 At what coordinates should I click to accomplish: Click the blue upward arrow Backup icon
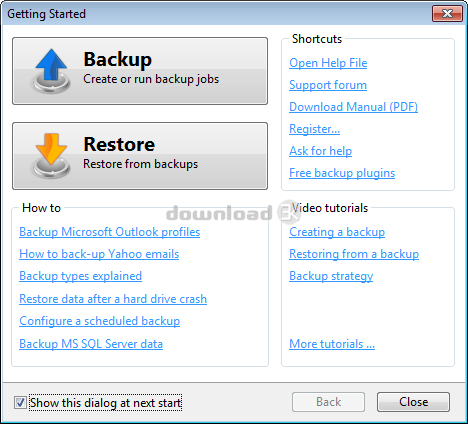[x=51, y=71]
